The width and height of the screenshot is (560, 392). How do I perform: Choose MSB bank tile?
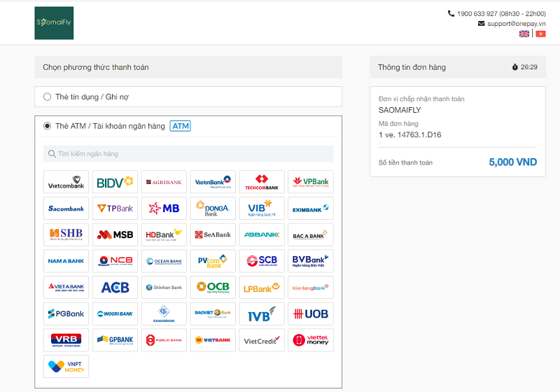[x=115, y=235]
